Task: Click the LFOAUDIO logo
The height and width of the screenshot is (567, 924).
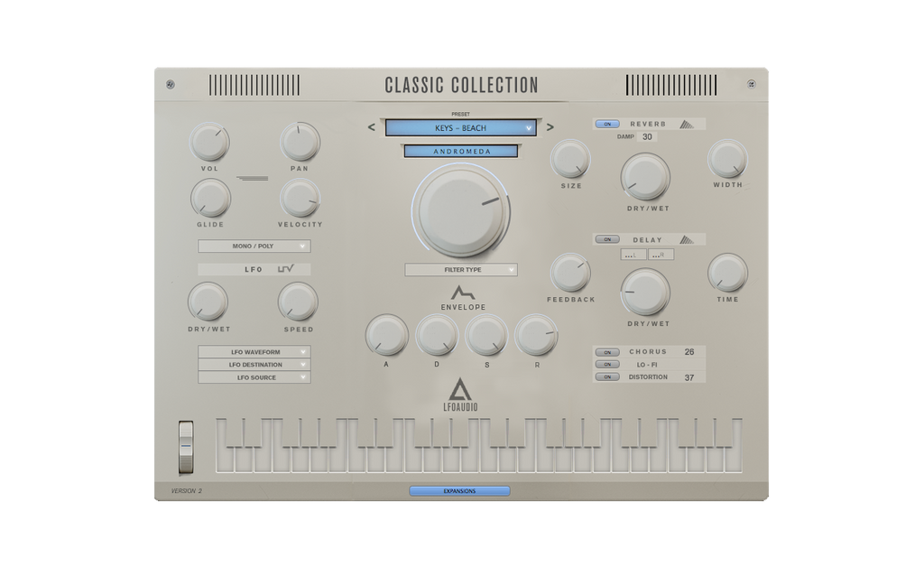Action: pyautogui.click(x=460, y=395)
